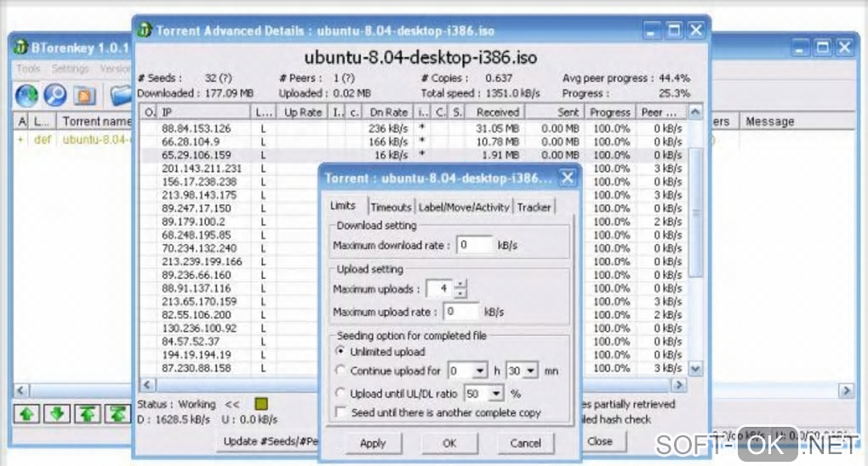Confirm with the OK button
The image size is (868, 466).
click(449, 443)
